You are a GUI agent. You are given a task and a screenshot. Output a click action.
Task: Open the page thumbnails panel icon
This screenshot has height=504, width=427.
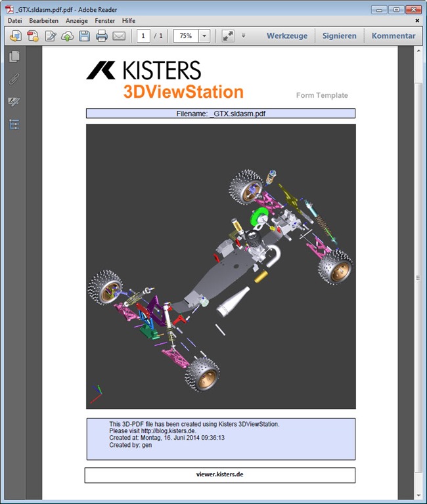coord(14,56)
